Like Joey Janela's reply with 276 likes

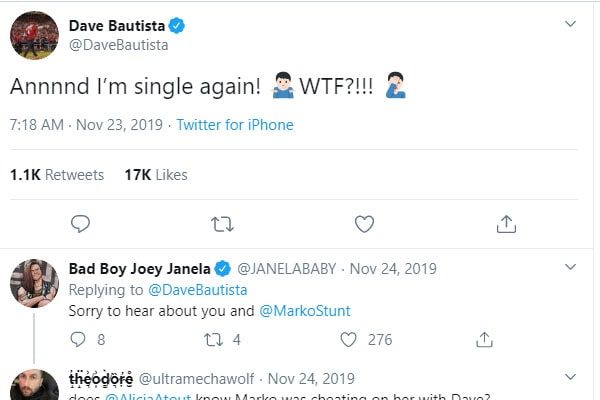pos(348,340)
